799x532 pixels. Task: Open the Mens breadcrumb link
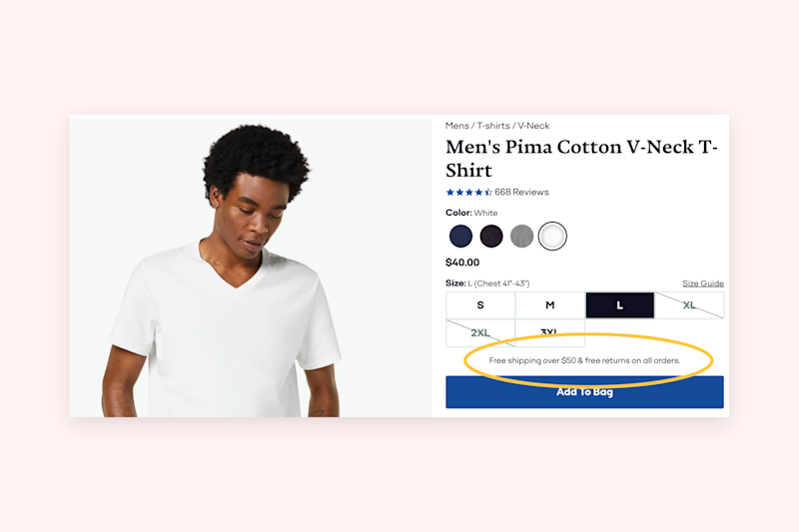click(x=457, y=126)
